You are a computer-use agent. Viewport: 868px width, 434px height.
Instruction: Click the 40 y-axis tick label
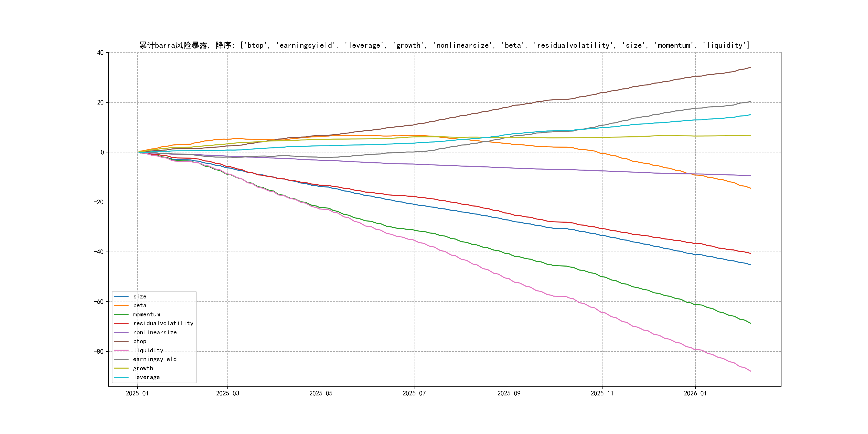(x=100, y=53)
